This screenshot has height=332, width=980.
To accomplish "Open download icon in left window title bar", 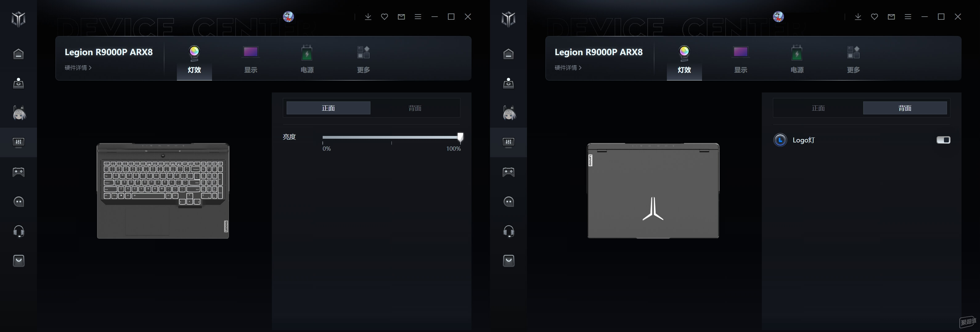I will click(368, 17).
